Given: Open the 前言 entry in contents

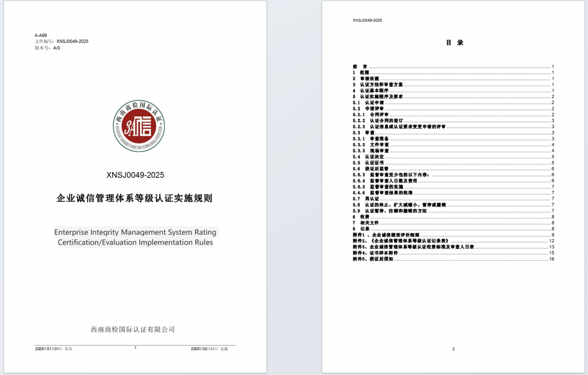Looking at the screenshot, I should (x=361, y=67).
